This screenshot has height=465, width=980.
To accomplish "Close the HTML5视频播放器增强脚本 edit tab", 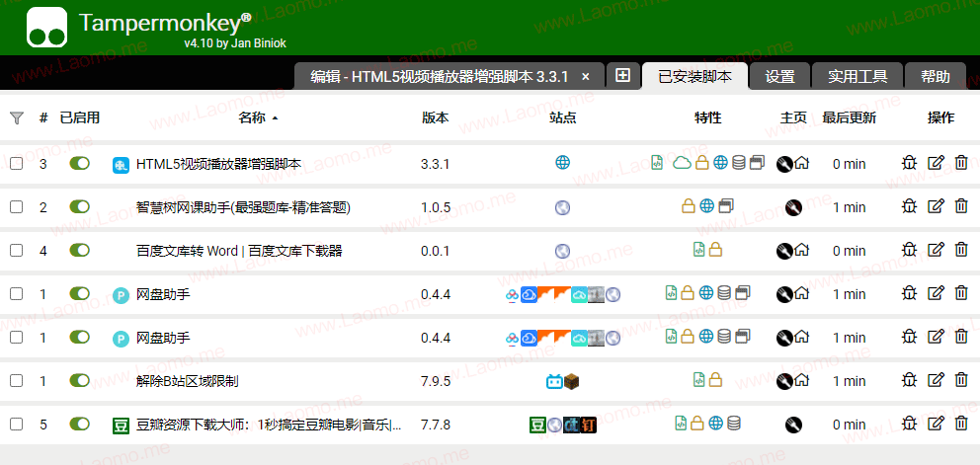I will (586, 76).
